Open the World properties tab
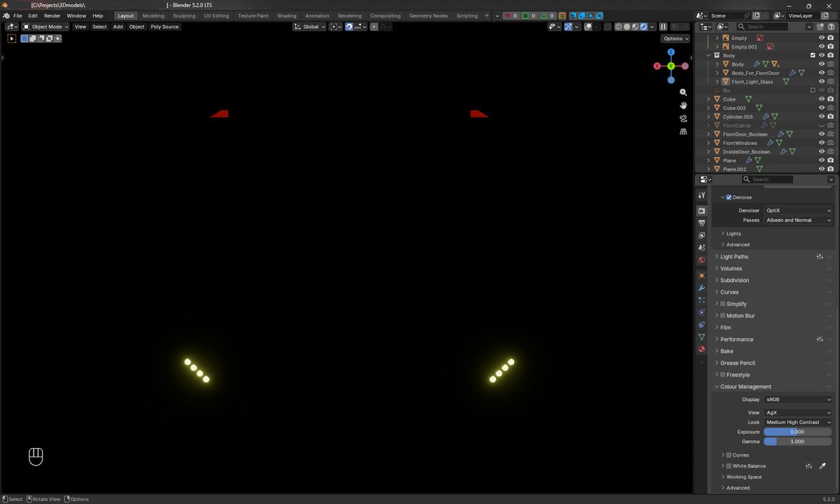Image resolution: width=840 pixels, height=504 pixels. point(701,260)
